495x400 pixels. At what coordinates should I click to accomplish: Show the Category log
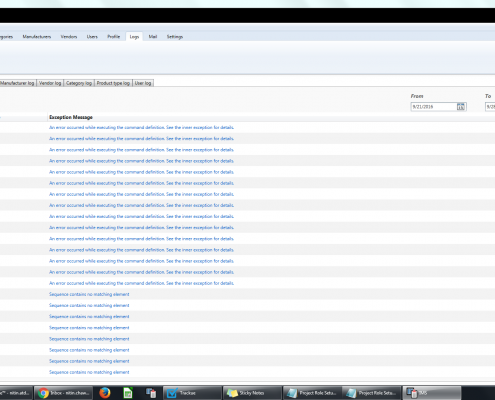pos(79,83)
